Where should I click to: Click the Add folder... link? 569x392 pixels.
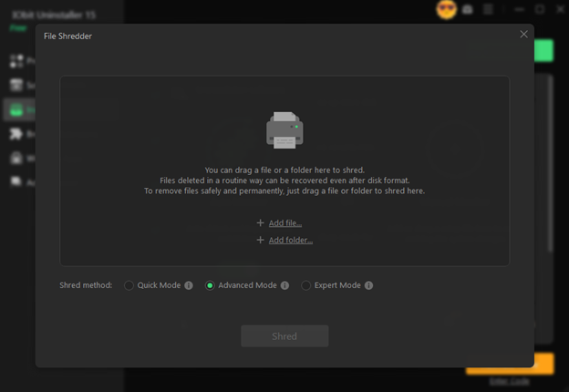(x=290, y=241)
